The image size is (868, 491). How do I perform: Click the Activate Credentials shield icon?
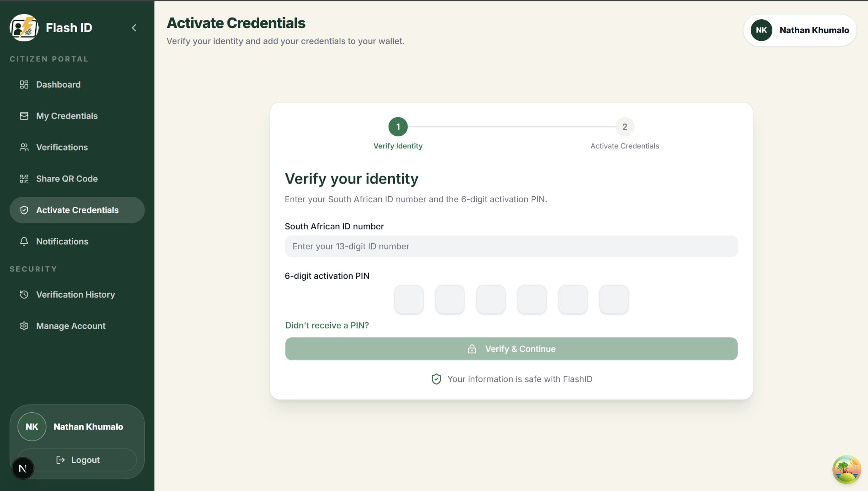(24, 210)
